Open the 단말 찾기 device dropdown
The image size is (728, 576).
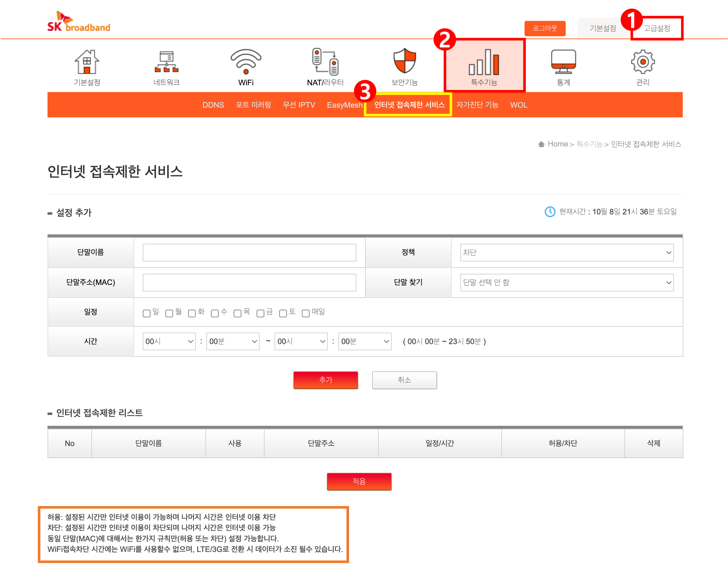[x=567, y=283]
